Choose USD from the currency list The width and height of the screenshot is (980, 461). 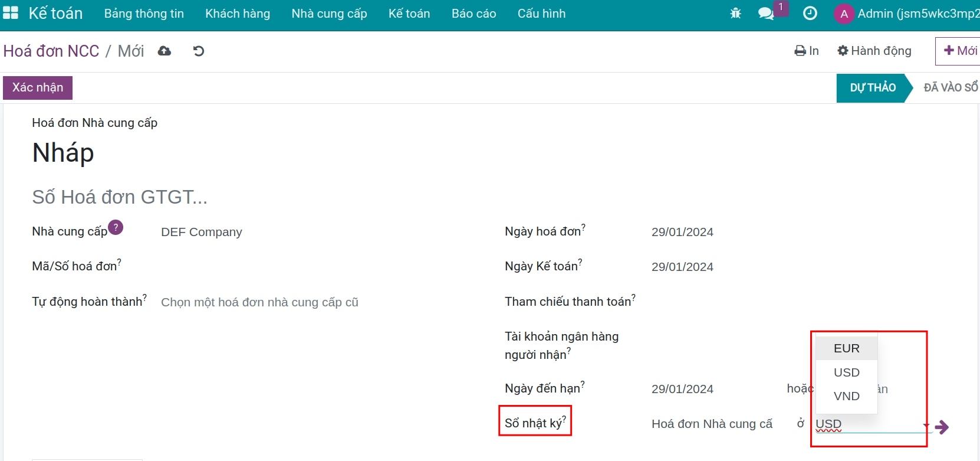click(847, 372)
